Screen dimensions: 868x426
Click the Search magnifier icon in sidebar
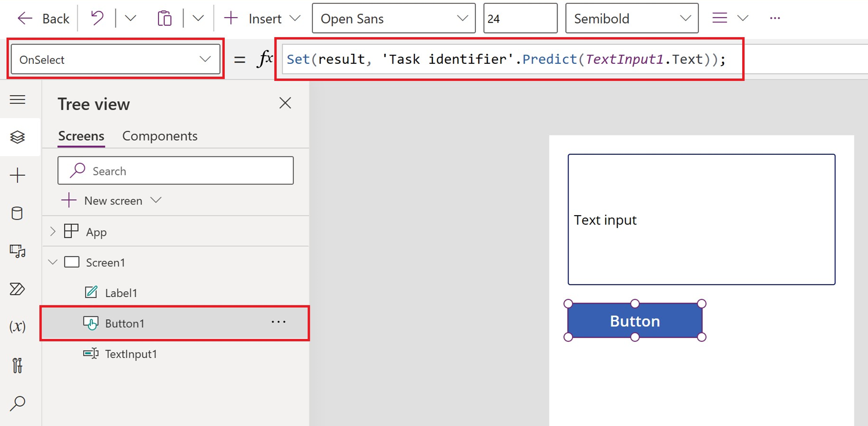(x=18, y=403)
